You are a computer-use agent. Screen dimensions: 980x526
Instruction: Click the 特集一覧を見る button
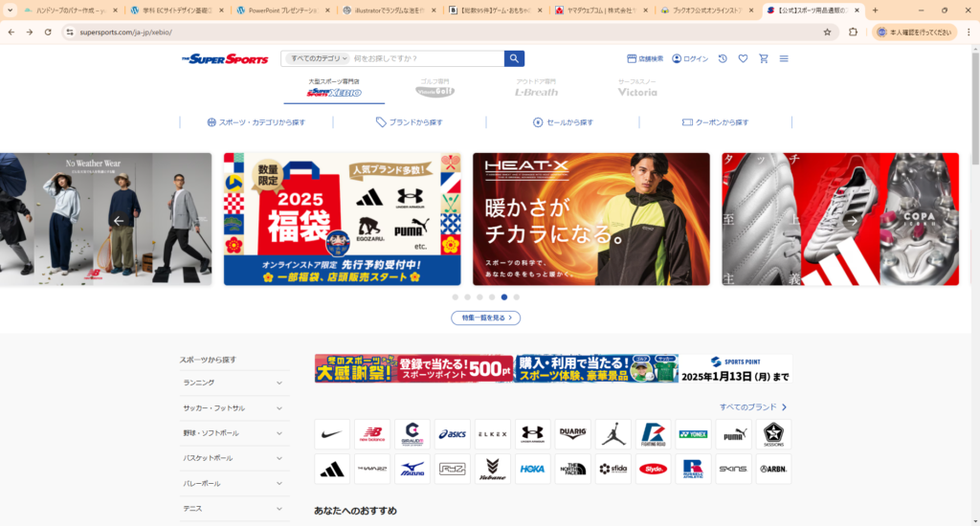point(485,318)
